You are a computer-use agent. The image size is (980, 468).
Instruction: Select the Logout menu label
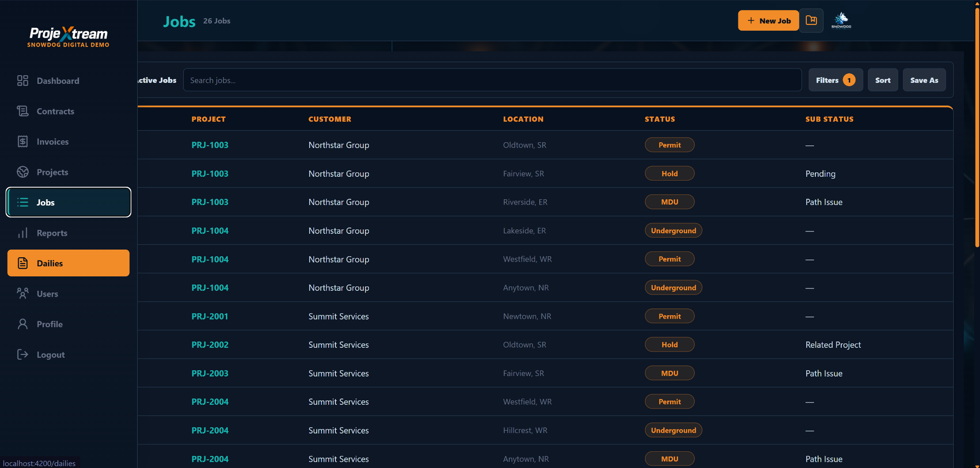pyautogui.click(x=51, y=355)
